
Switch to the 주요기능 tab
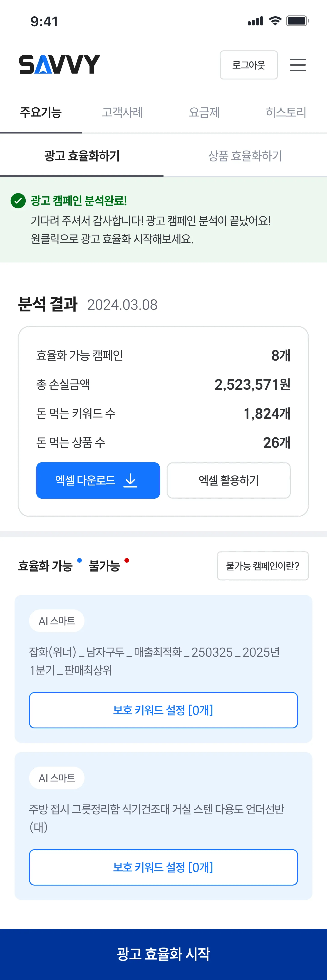coord(41,113)
